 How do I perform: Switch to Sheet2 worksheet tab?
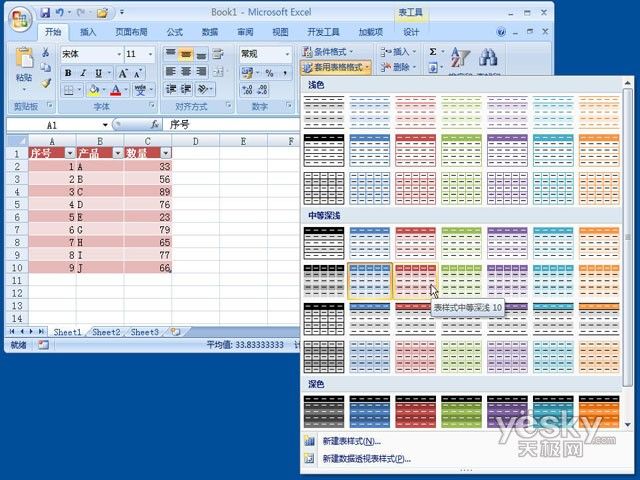(106, 332)
